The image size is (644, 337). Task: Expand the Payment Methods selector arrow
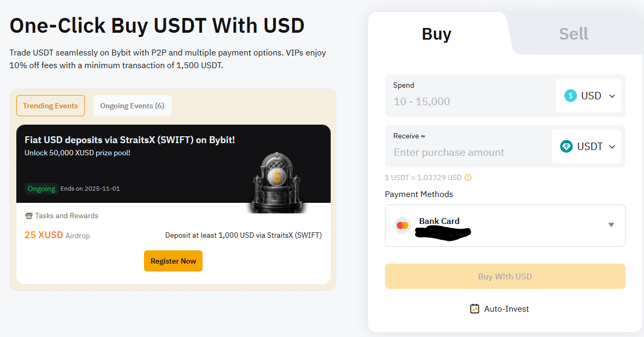[611, 225]
